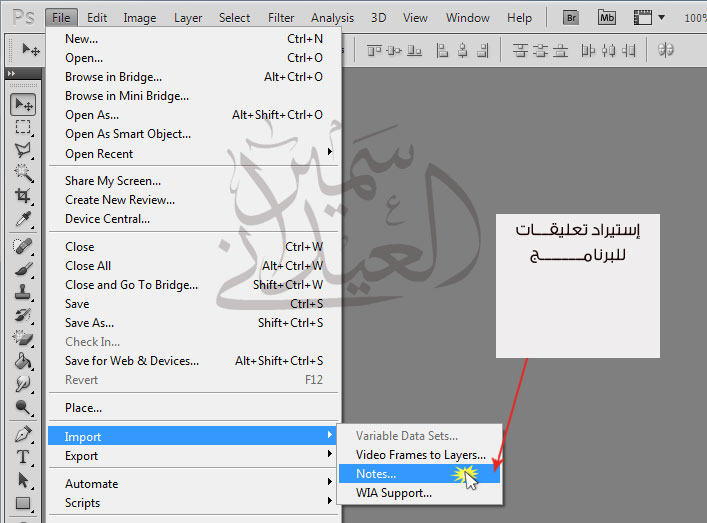Select the Rectangular Marquee tool

click(x=23, y=127)
